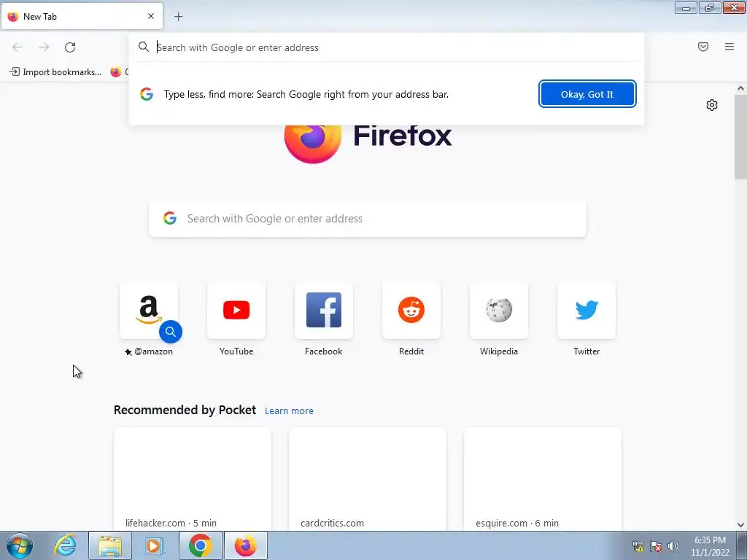Open the Windows Start menu
The width and height of the screenshot is (747, 560).
(x=20, y=545)
